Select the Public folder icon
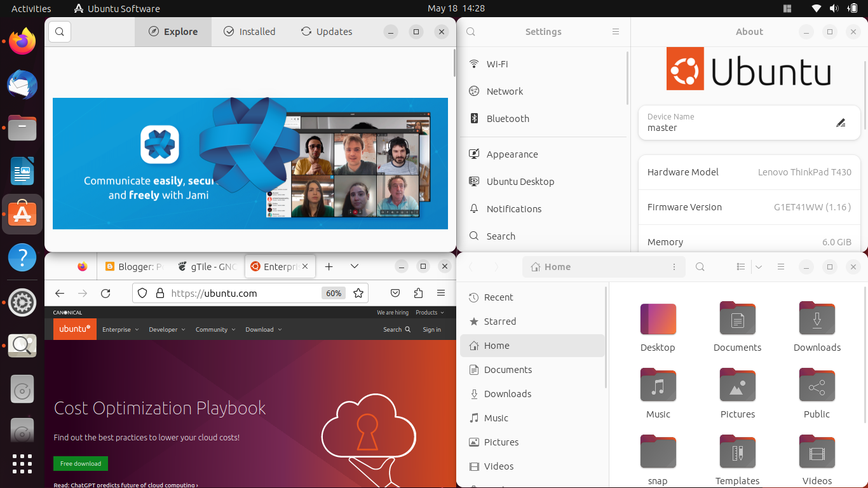Viewport: 868px width, 488px height. point(817,386)
